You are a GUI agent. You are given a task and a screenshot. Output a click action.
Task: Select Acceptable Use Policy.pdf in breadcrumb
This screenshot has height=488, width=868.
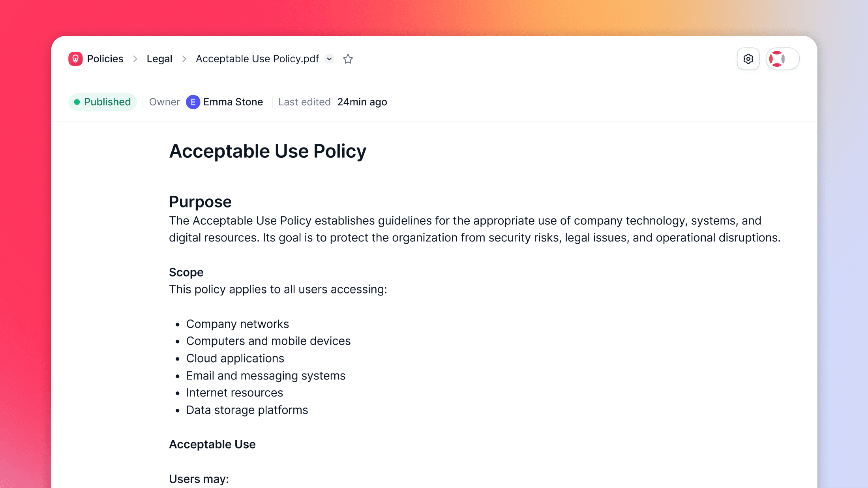[257, 58]
